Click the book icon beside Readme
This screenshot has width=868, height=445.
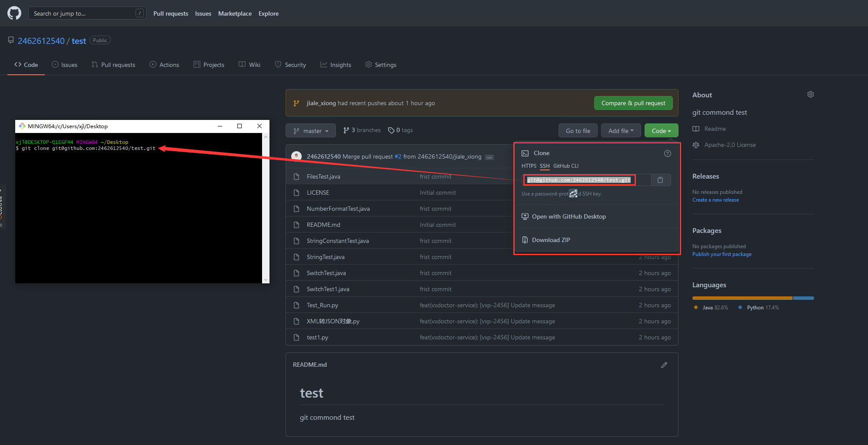[x=696, y=129]
